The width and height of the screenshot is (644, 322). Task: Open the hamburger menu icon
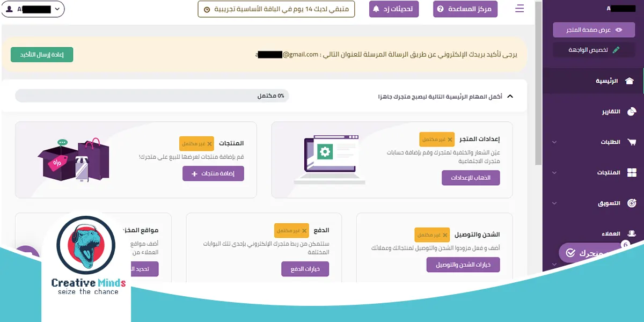point(519,9)
